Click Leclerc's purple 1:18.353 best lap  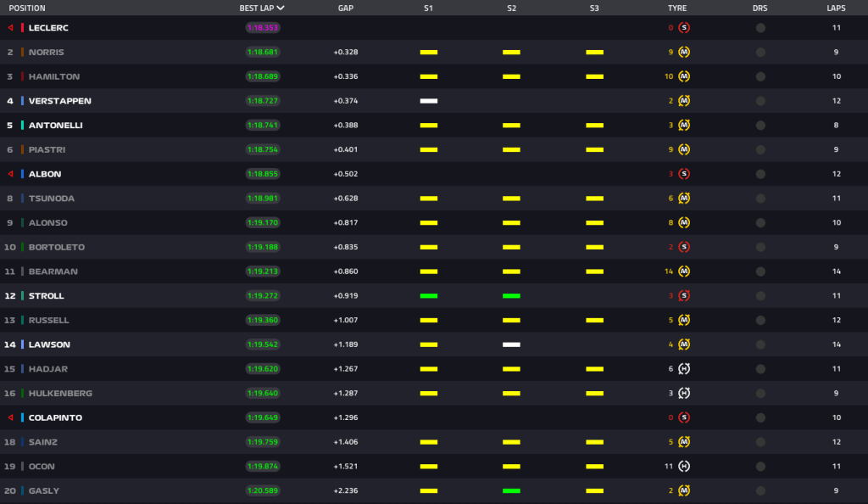click(x=263, y=28)
